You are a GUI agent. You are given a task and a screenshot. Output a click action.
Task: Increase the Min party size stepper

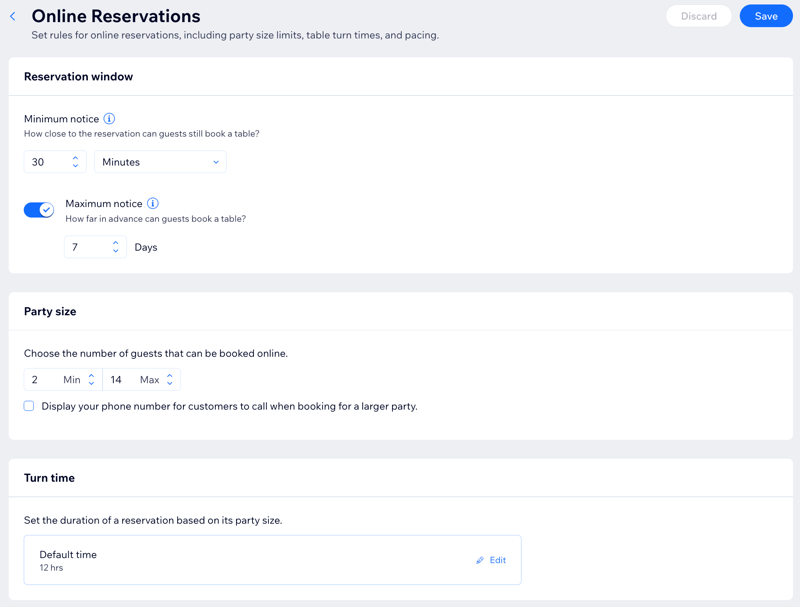point(91,376)
